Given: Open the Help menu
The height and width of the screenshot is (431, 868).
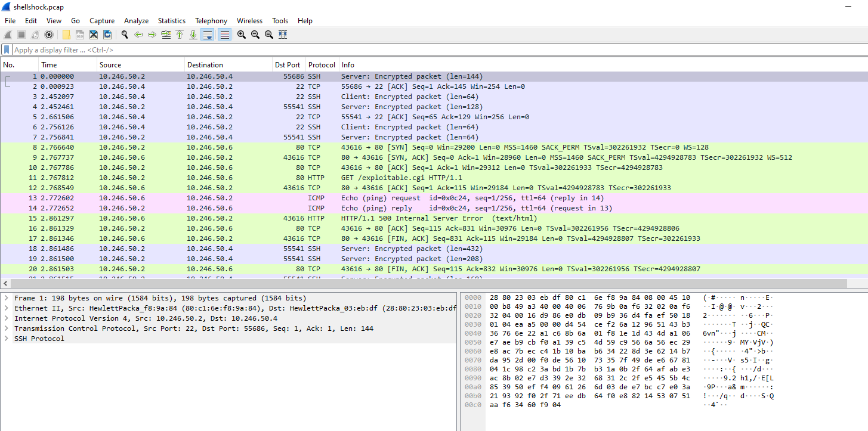Looking at the screenshot, I should [x=305, y=20].
